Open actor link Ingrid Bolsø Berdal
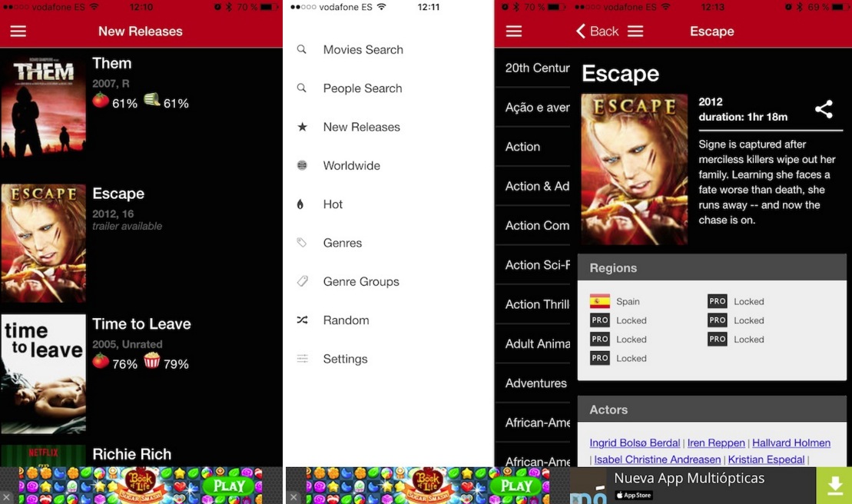Image resolution: width=852 pixels, height=504 pixels. coord(635,443)
